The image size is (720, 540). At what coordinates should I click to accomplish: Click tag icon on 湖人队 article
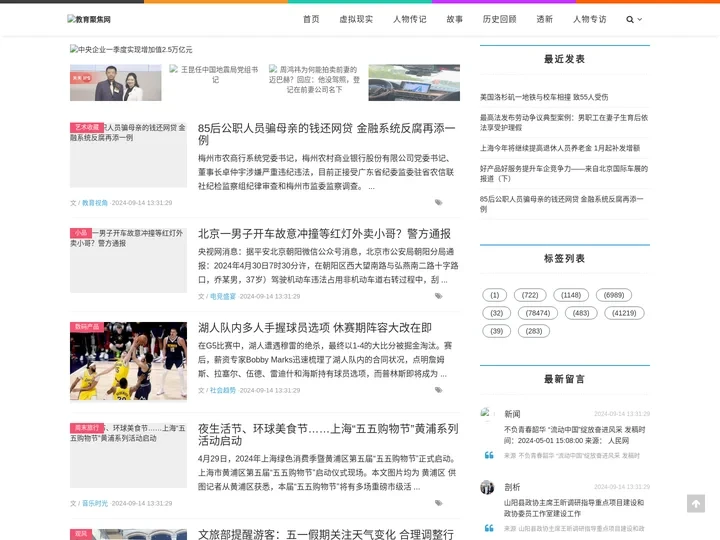click(x=439, y=390)
